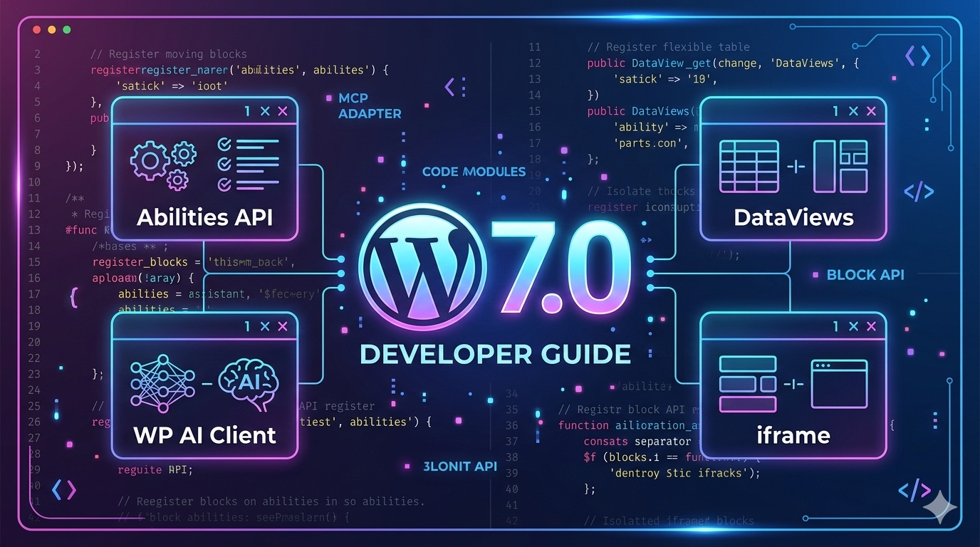Click the CODE MODULES label
This screenshot has width=980, height=547.
pyautogui.click(x=474, y=172)
